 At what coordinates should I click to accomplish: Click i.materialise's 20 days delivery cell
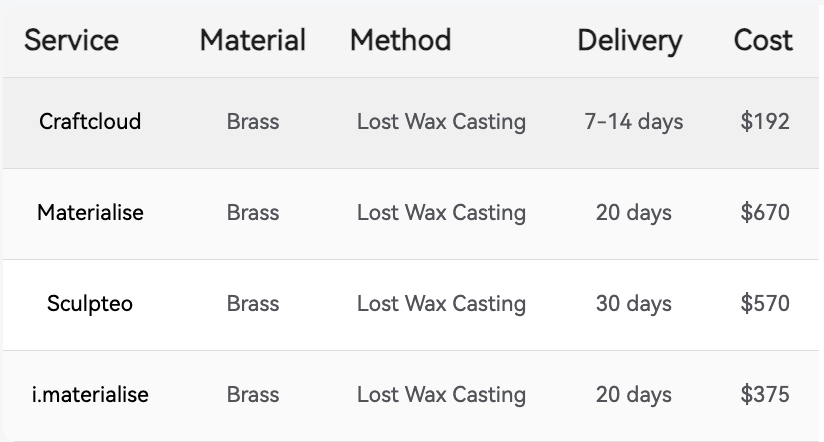click(x=634, y=395)
